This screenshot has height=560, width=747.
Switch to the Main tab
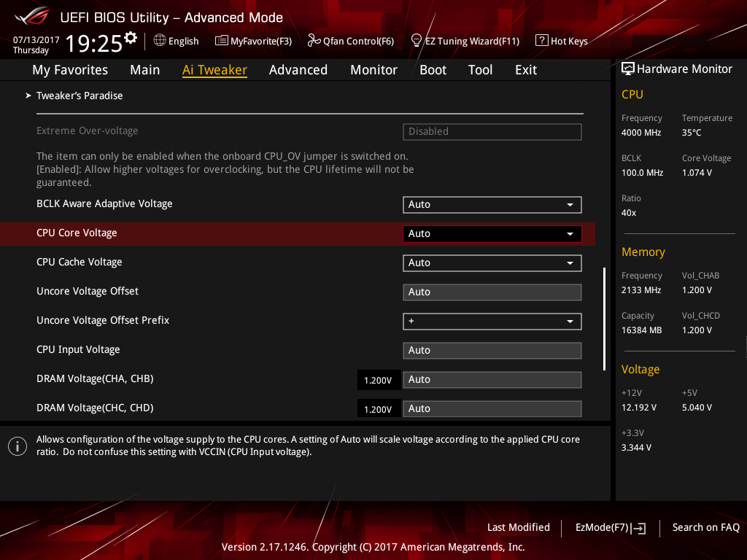pos(145,70)
